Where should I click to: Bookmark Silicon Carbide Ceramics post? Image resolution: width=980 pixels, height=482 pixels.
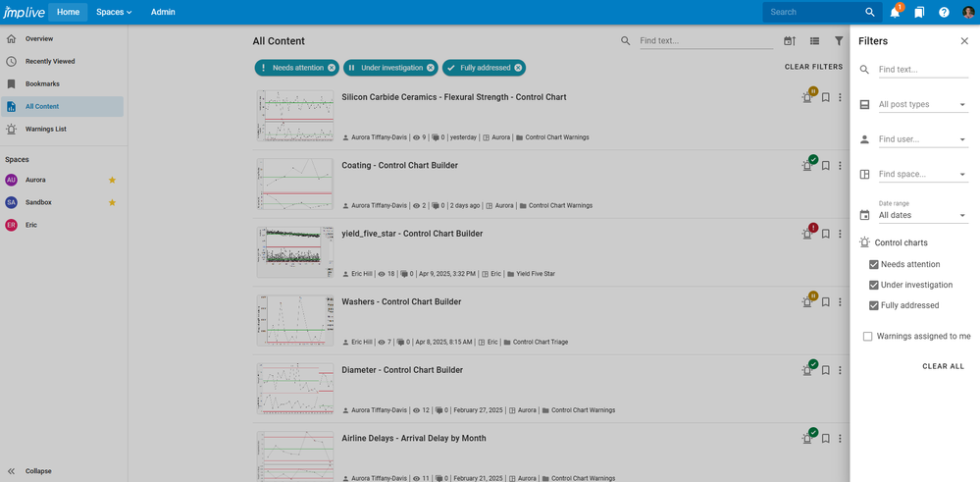click(826, 97)
